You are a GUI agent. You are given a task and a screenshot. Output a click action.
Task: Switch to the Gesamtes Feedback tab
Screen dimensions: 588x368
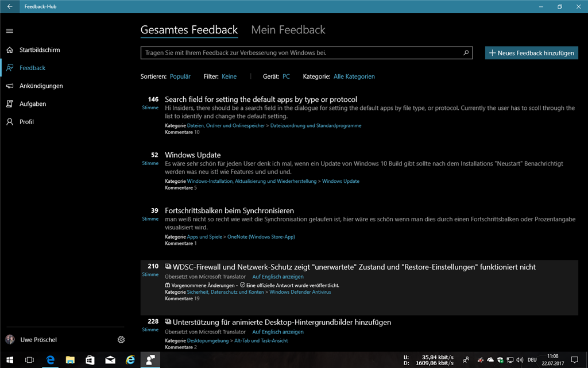pyautogui.click(x=189, y=30)
